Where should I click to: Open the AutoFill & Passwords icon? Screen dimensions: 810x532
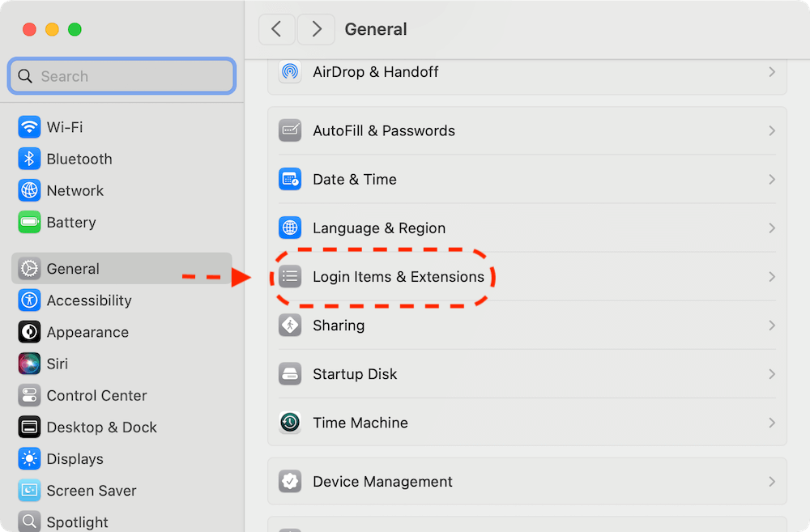pos(290,131)
